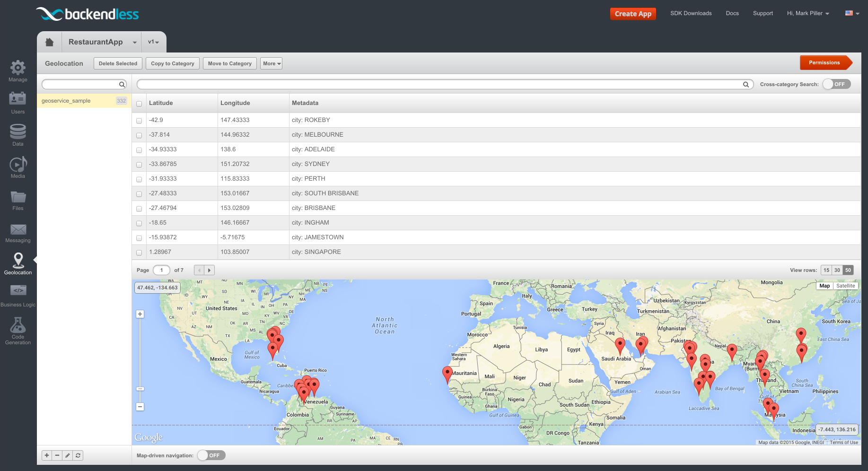
Task: Select all rows with the header checkbox
Action: (x=139, y=103)
